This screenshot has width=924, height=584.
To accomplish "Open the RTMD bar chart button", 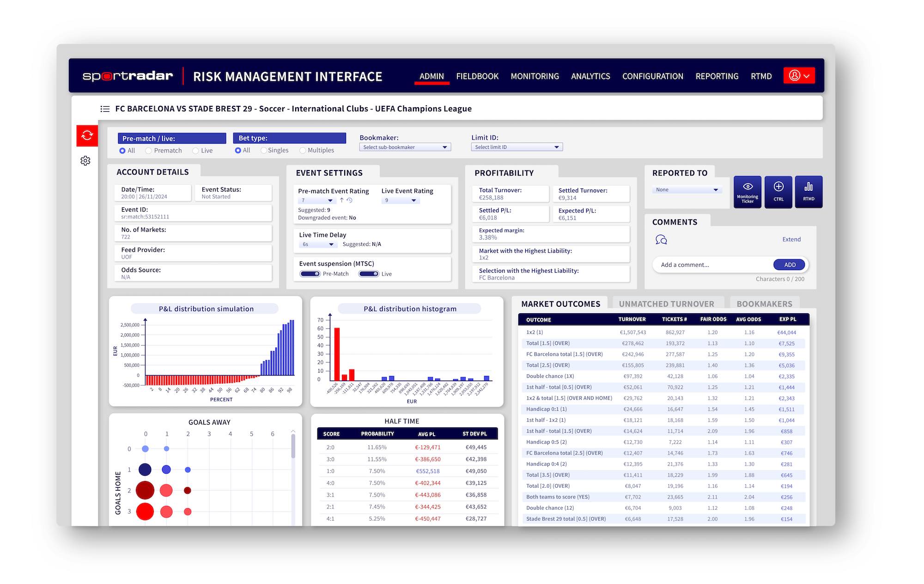I will 808,192.
